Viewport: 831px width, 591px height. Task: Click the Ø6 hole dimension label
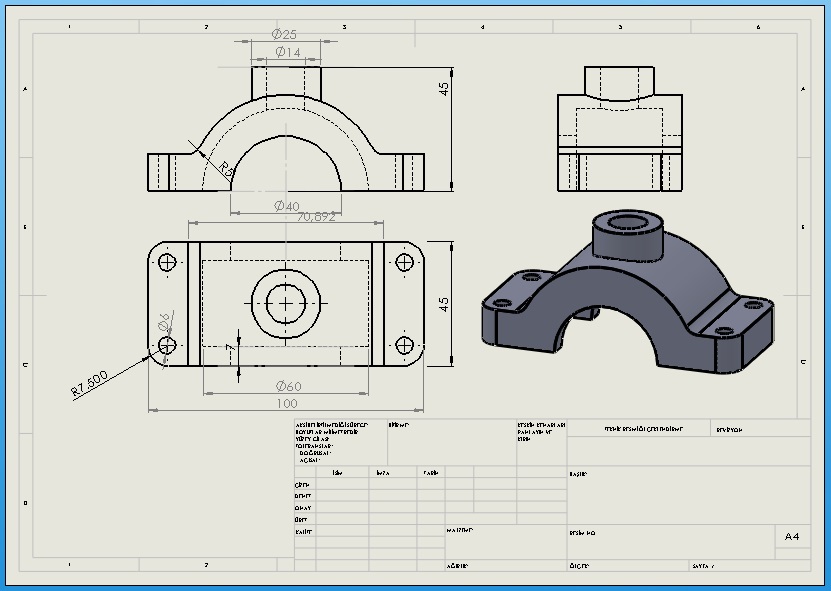[x=165, y=320]
